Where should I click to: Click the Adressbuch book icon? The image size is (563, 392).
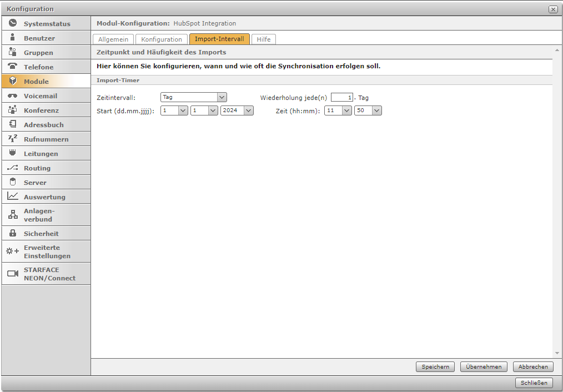[13, 124]
